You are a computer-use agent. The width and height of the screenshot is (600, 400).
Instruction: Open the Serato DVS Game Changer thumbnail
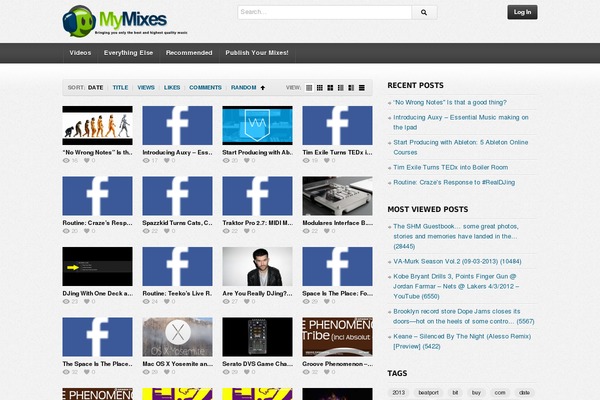pos(258,337)
